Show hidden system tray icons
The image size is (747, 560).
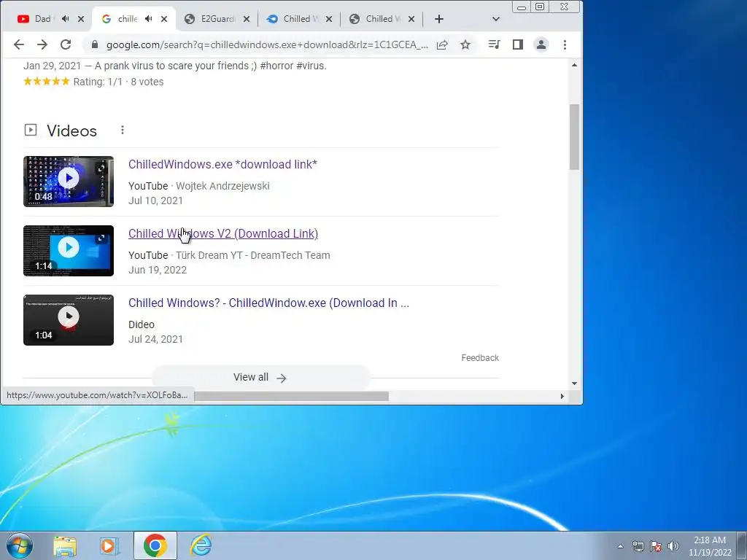pos(620,546)
